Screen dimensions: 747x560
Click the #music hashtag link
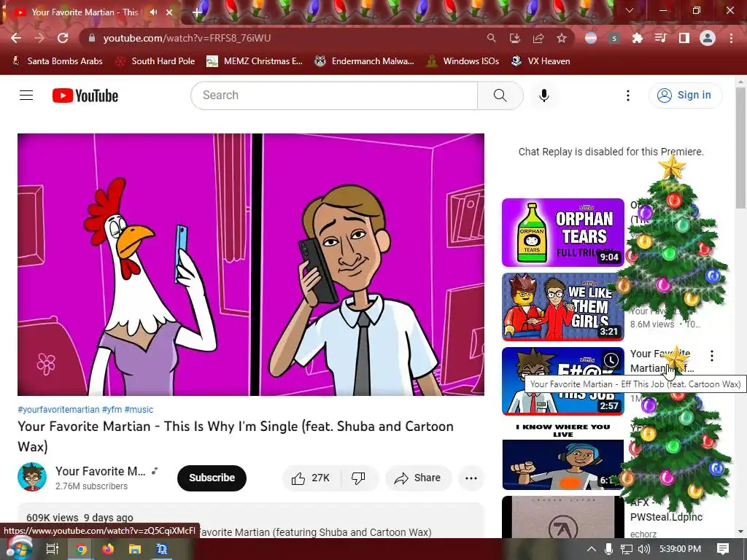coord(139,410)
